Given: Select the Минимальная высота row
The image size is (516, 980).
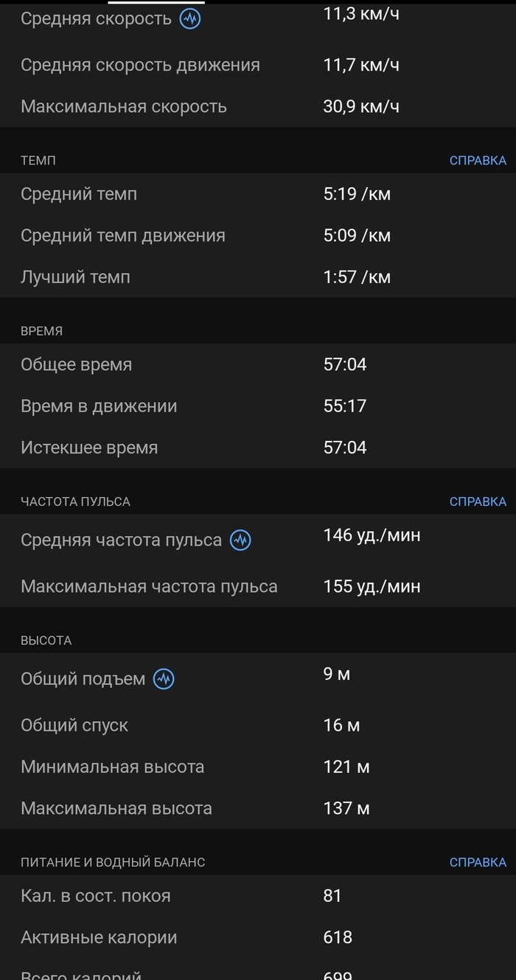Looking at the screenshot, I should (258, 768).
